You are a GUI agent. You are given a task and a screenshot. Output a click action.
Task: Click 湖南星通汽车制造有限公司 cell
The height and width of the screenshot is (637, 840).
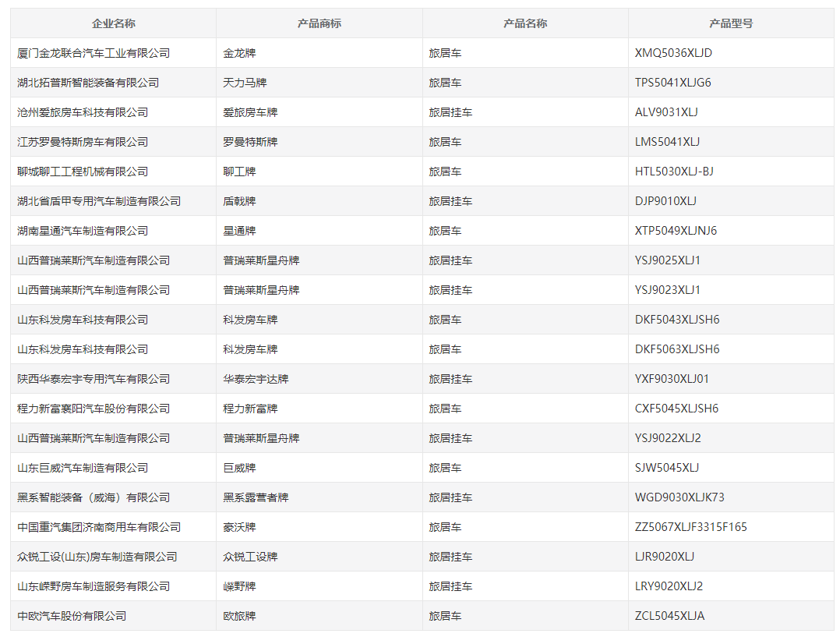113,231
